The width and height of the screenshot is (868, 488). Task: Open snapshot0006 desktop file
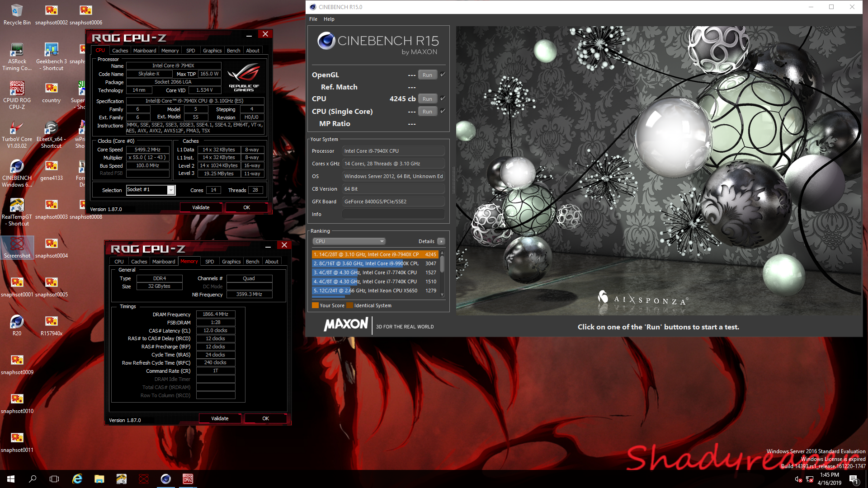pyautogui.click(x=86, y=14)
